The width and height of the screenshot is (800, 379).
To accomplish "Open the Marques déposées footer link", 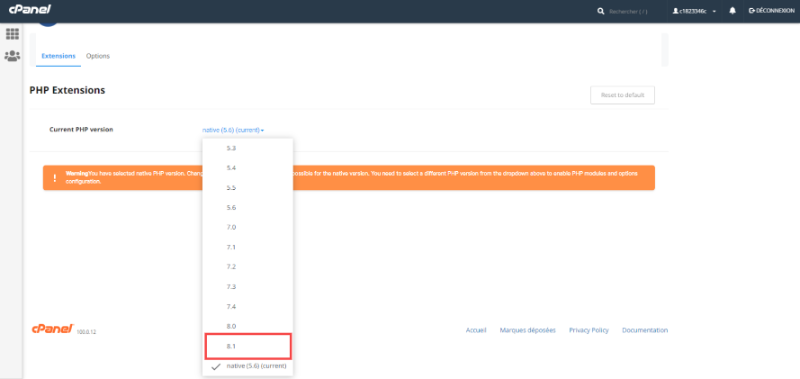I will 528,330.
